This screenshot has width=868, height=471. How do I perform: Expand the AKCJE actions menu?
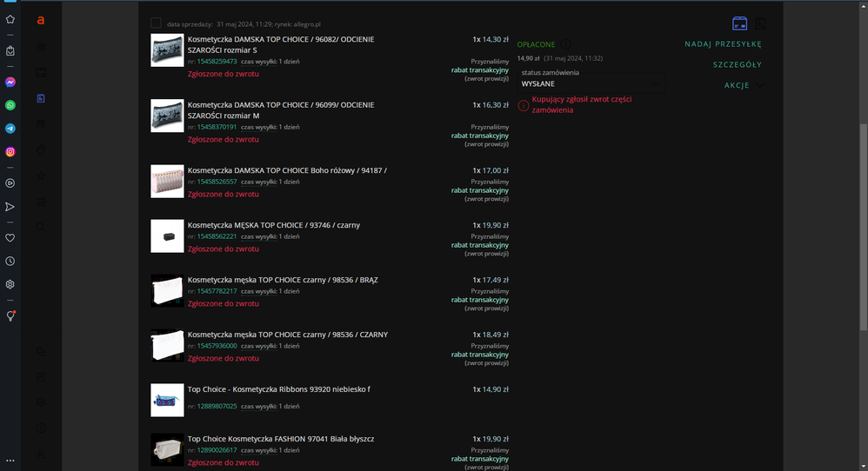[744, 85]
